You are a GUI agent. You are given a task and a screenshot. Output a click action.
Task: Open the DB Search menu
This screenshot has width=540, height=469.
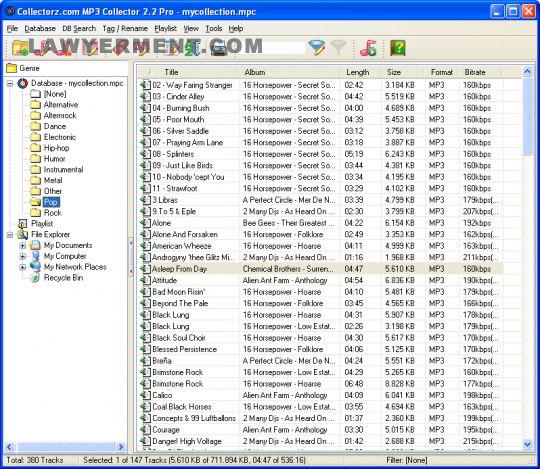(79, 29)
